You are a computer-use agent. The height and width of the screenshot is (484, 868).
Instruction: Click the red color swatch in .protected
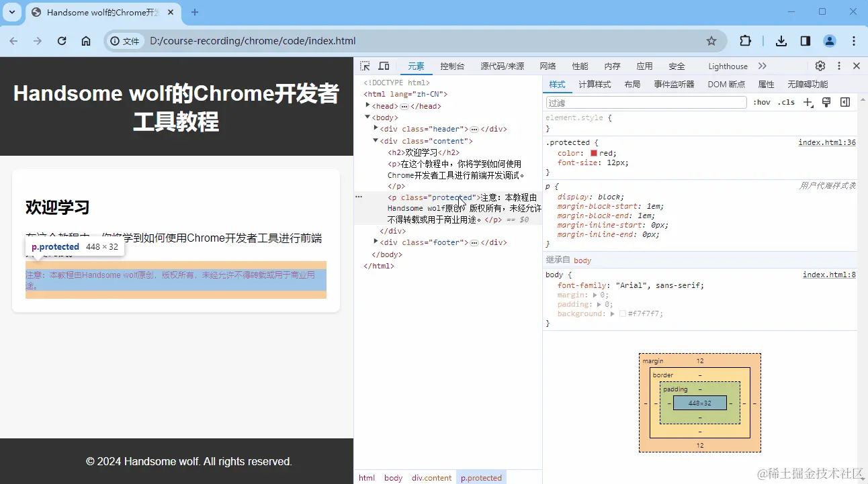tap(594, 153)
